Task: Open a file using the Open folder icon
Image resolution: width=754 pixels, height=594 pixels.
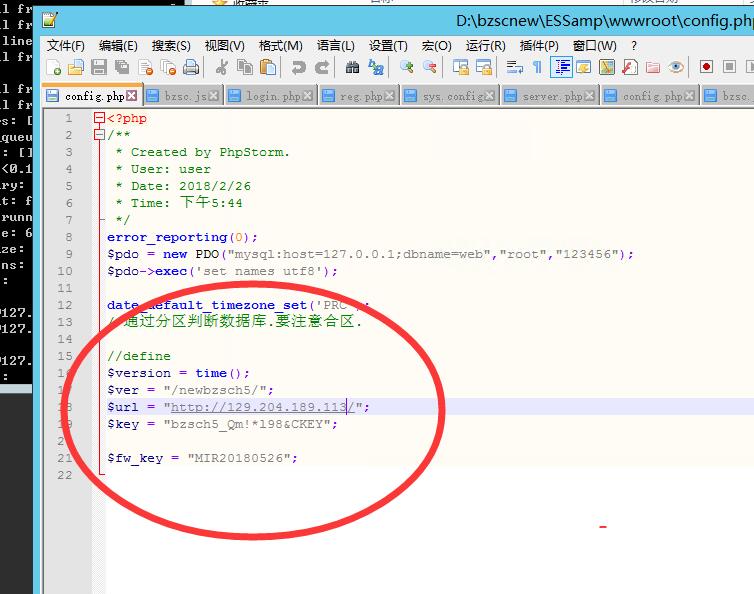Action: [76, 67]
